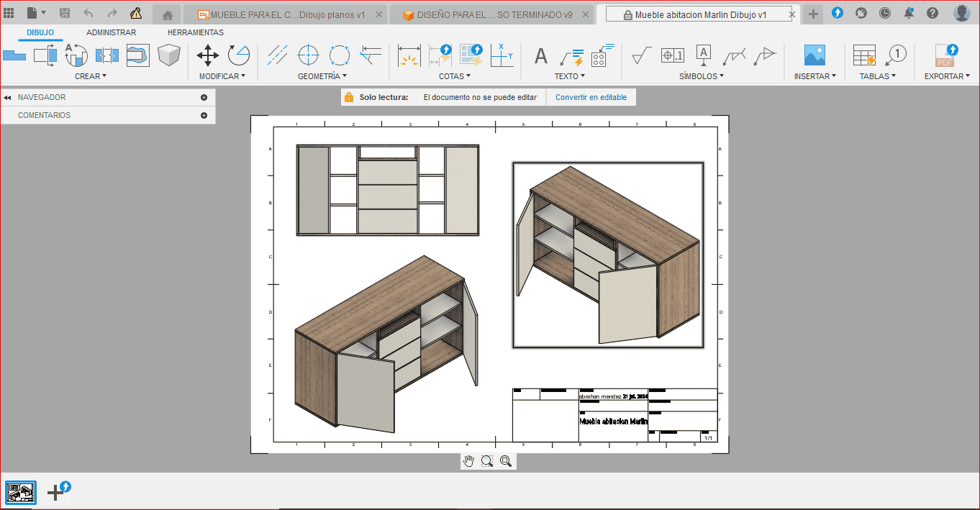Select the sheet thumbnail at the bottom left

point(20,492)
